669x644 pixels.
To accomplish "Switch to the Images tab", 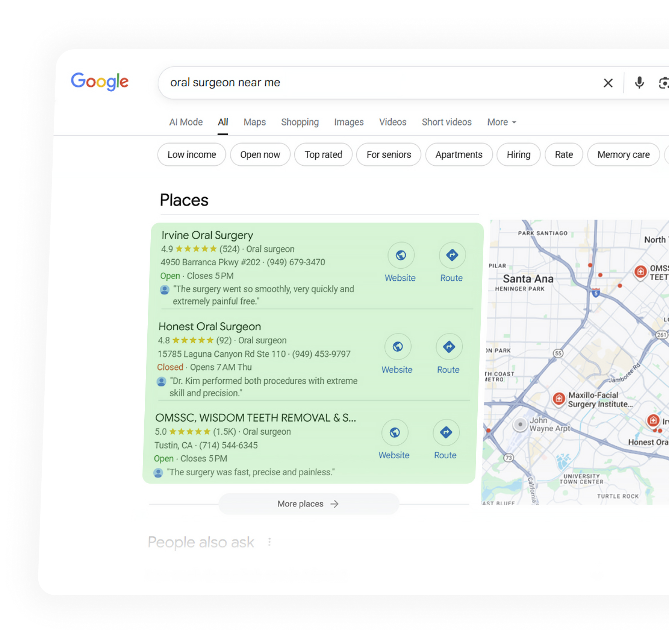I will [349, 122].
